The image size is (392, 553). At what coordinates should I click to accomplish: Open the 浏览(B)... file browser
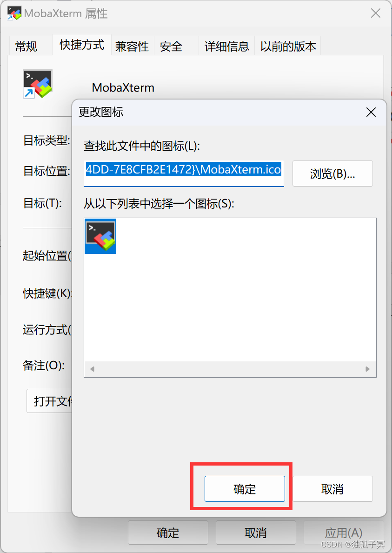pyautogui.click(x=332, y=173)
